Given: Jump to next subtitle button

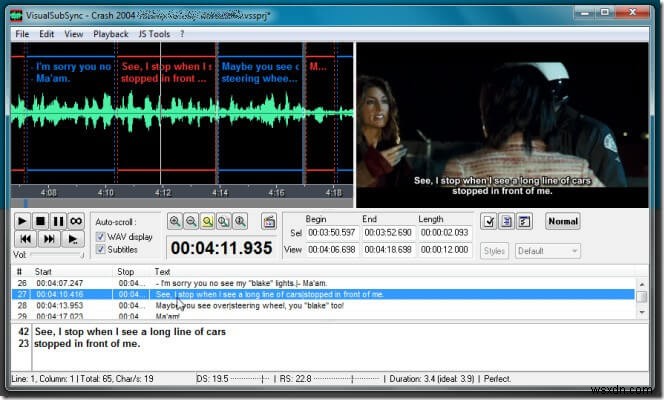Looking at the screenshot, I should point(49,239).
